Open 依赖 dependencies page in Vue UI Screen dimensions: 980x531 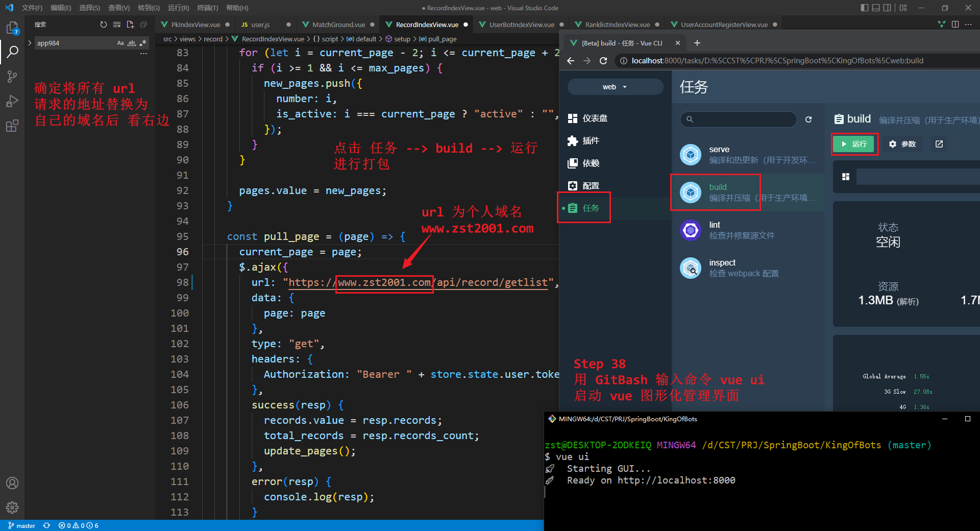(615, 163)
